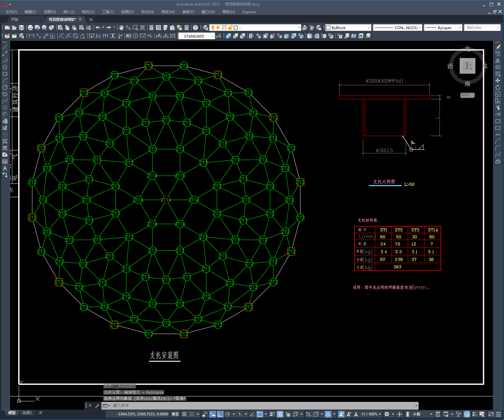
Task: Click the Linear dimension tool
Action: pos(32,36)
